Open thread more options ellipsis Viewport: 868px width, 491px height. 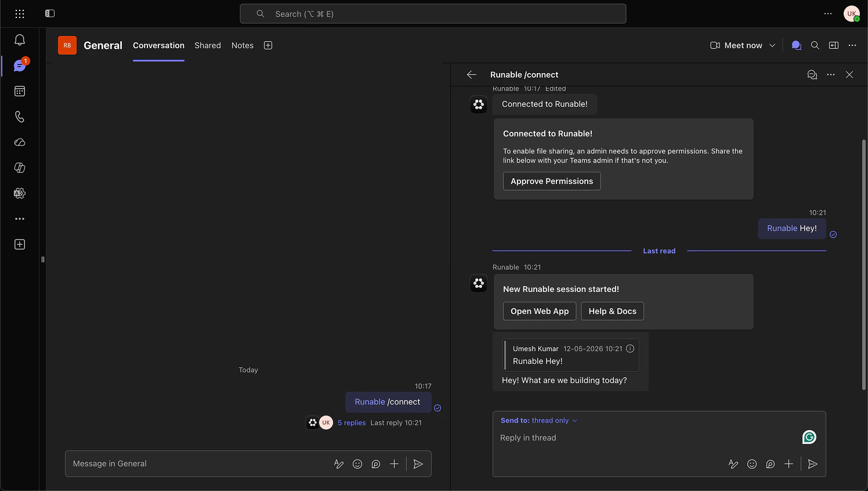coord(831,75)
